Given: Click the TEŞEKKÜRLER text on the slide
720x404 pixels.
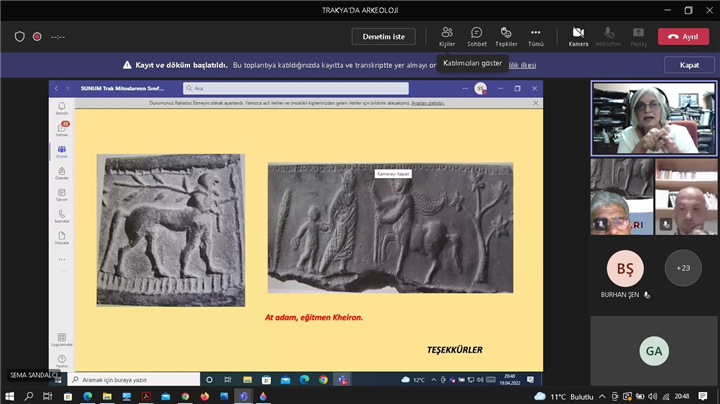Looking at the screenshot, I should [x=455, y=350].
